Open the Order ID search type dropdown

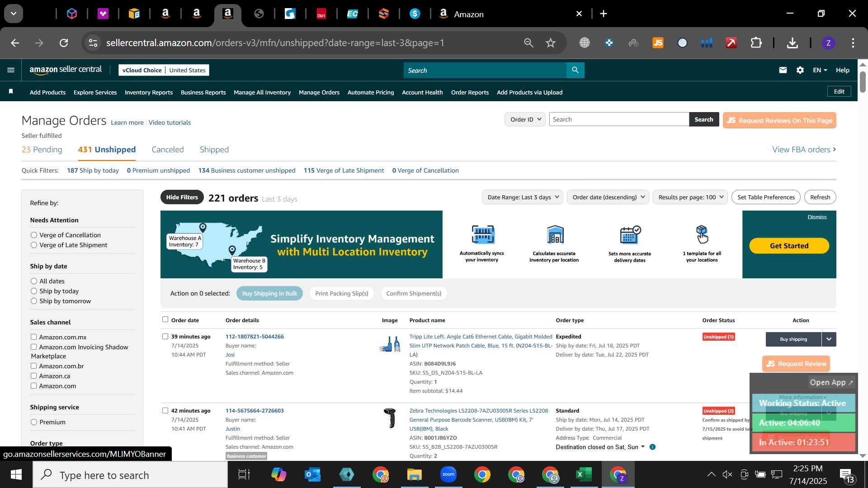point(525,119)
